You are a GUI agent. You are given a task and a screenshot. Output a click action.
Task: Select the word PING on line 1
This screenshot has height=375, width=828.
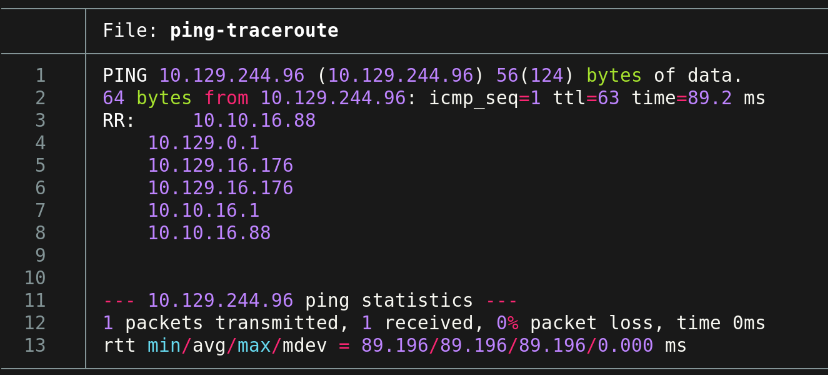125,76
